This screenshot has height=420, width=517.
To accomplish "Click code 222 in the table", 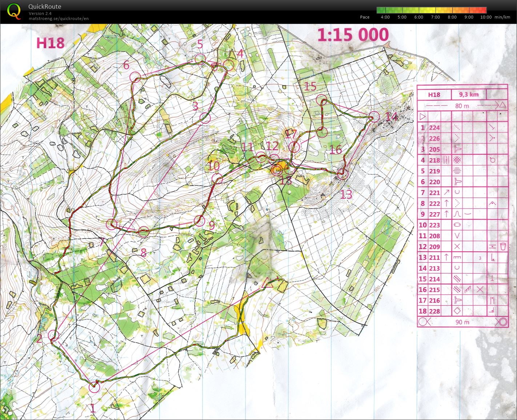I will [434, 203].
